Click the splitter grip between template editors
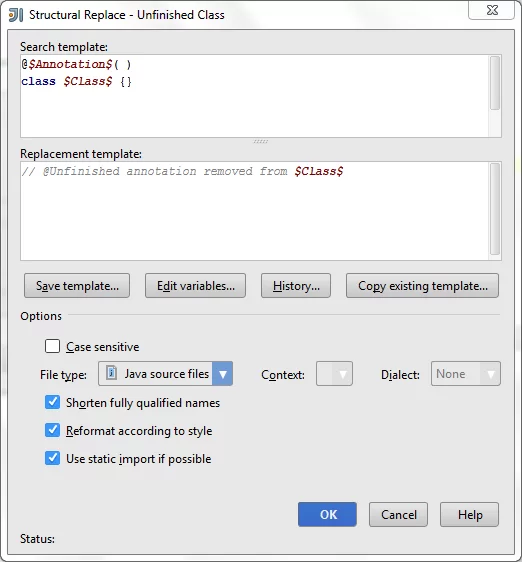This screenshot has height=562, width=522. pos(261,141)
